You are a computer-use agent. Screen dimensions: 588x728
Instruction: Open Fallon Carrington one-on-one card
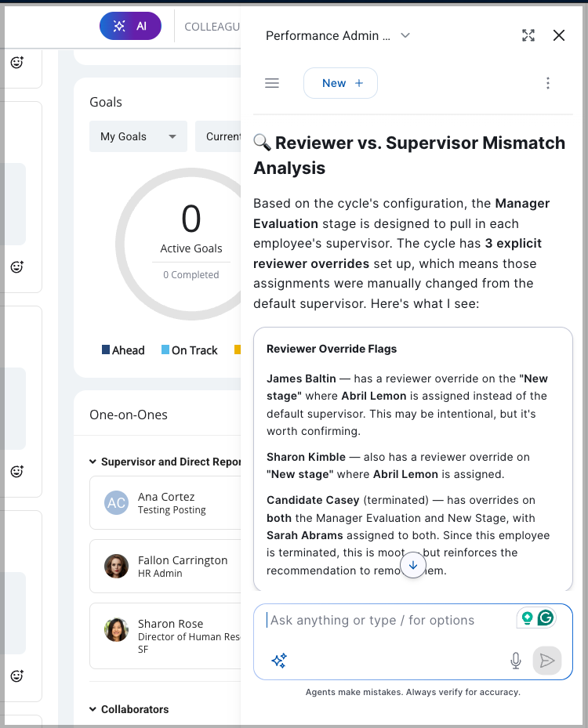coord(165,566)
